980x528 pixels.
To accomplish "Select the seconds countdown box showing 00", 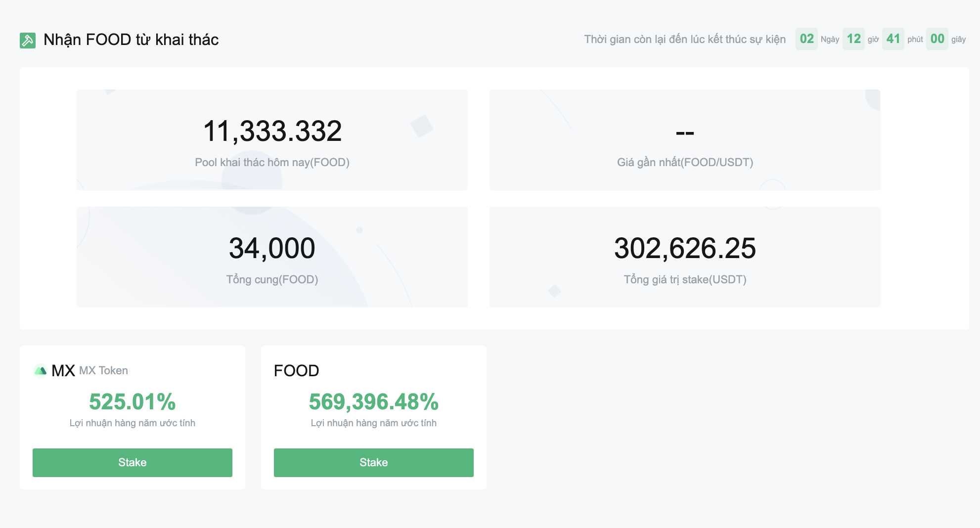I will (937, 39).
